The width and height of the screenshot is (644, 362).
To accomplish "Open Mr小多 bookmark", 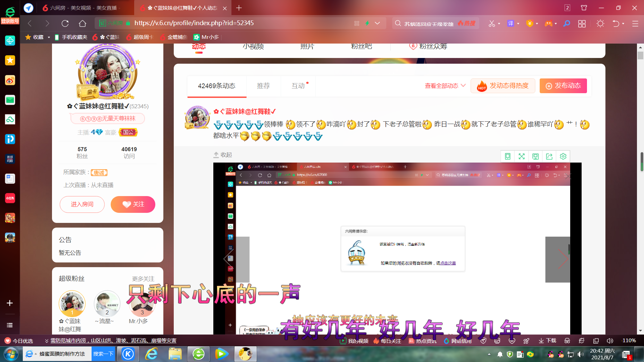I will tap(206, 37).
